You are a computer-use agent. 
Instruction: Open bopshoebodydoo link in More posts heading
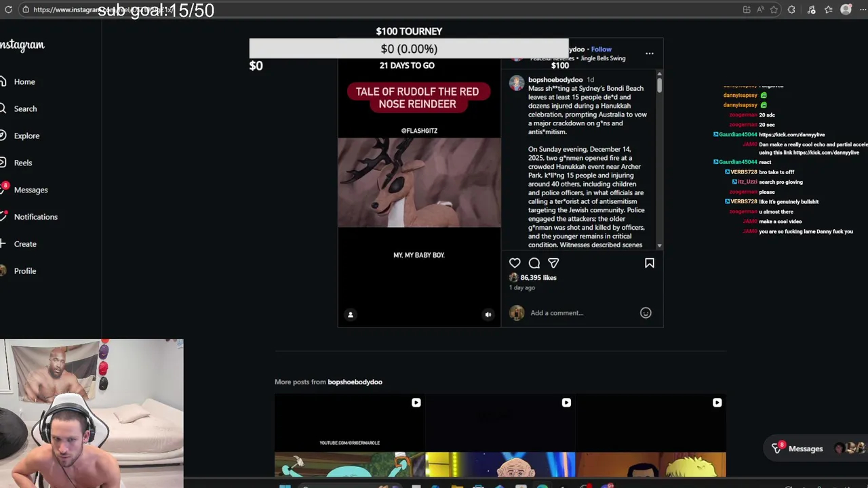(355, 382)
